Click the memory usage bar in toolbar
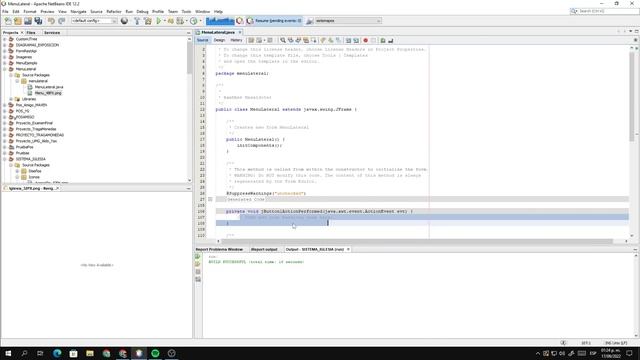Screen dimensions: 640x360 coord(220,21)
